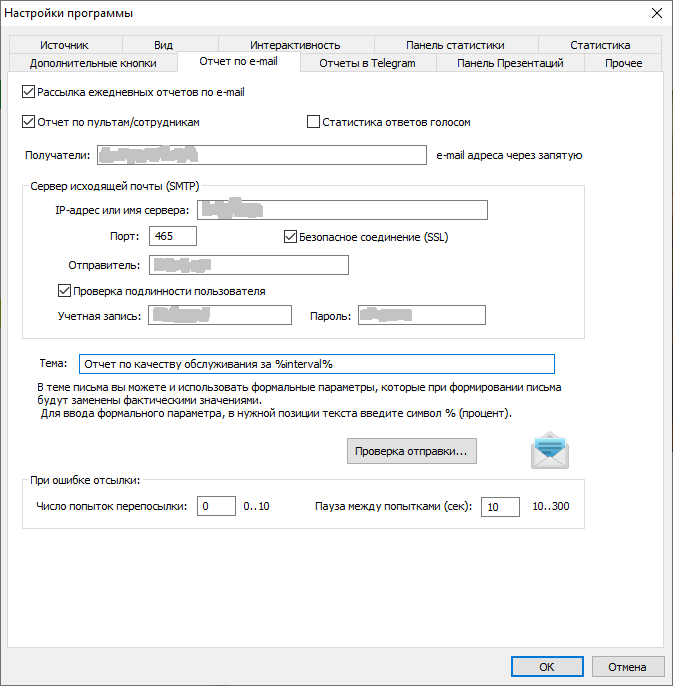Open the Вид tab
The image size is (673, 686).
[164, 45]
